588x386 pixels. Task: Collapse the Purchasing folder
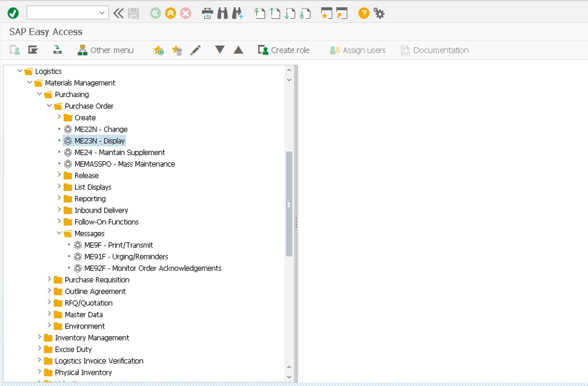point(39,94)
